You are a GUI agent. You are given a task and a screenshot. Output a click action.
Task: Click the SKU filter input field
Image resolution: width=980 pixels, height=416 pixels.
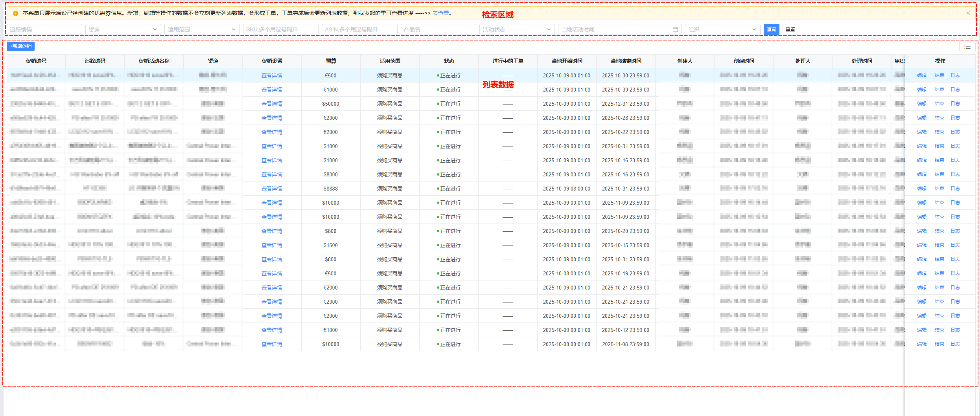[x=280, y=29]
